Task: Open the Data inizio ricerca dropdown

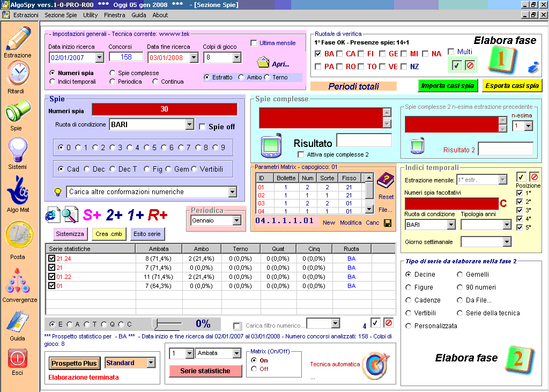Action: coord(100,57)
